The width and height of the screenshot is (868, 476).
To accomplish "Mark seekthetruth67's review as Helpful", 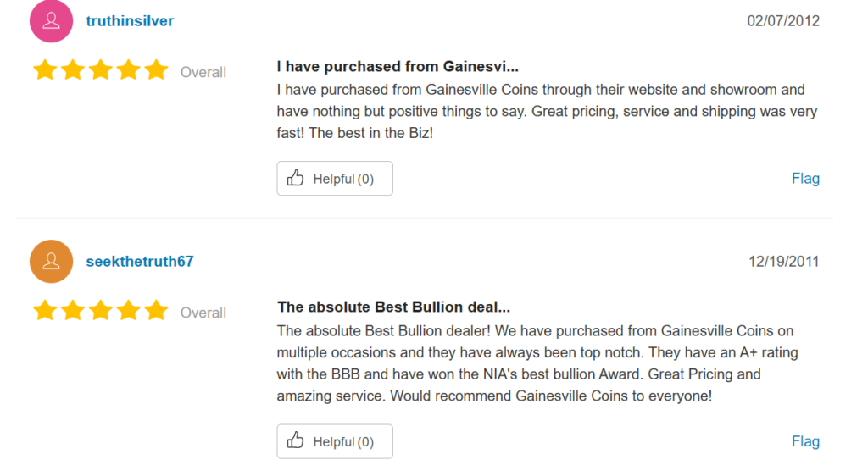I will click(x=335, y=441).
